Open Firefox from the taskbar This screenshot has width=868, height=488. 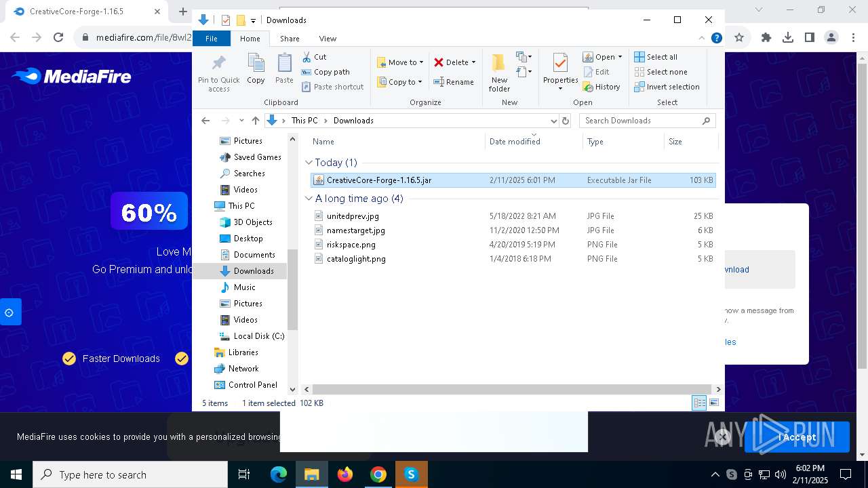[x=345, y=474]
